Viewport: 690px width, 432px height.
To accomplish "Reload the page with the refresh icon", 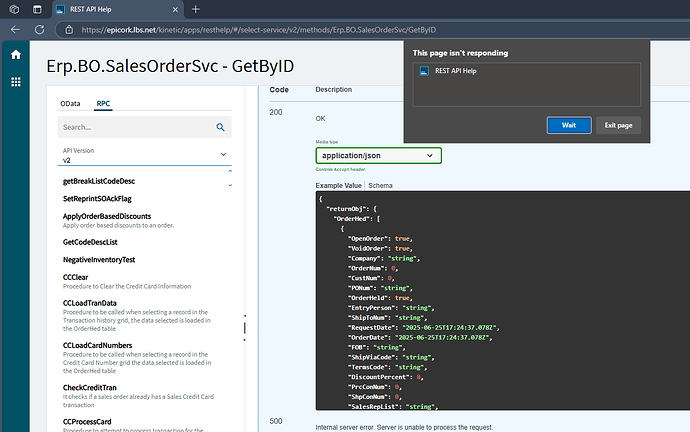I will pyautogui.click(x=40, y=29).
